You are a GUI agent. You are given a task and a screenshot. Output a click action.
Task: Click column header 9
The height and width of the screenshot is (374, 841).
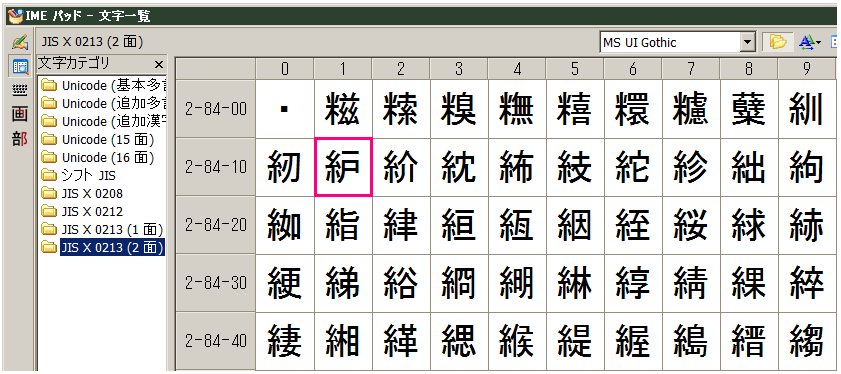[807, 69]
